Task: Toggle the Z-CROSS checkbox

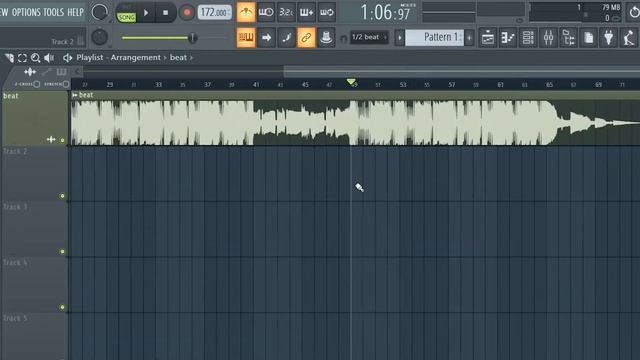Action: pyautogui.click(x=37, y=84)
